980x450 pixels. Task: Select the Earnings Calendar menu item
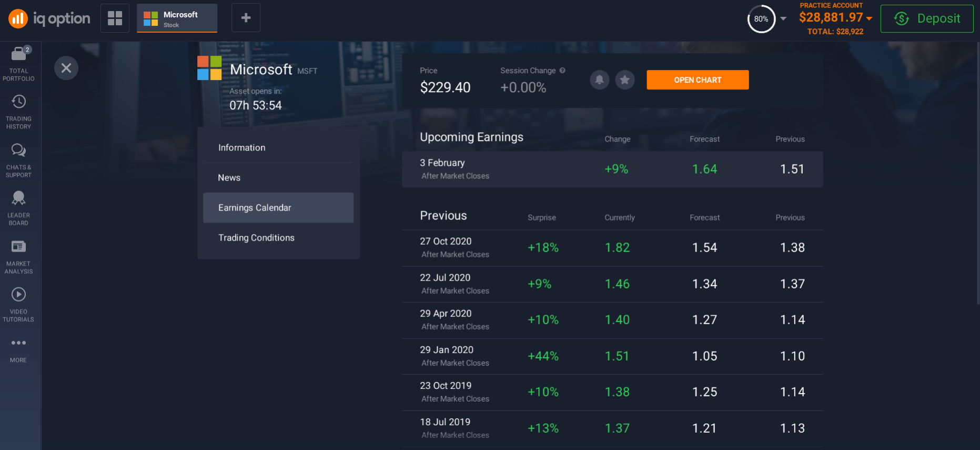pyautogui.click(x=278, y=208)
